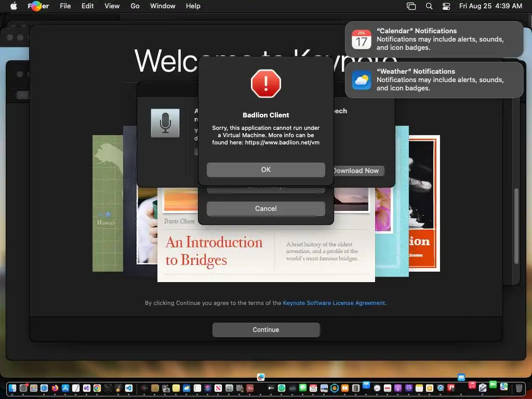This screenshot has width=532, height=399.
Task: Open Safari from the Dock
Action: [44, 388]
